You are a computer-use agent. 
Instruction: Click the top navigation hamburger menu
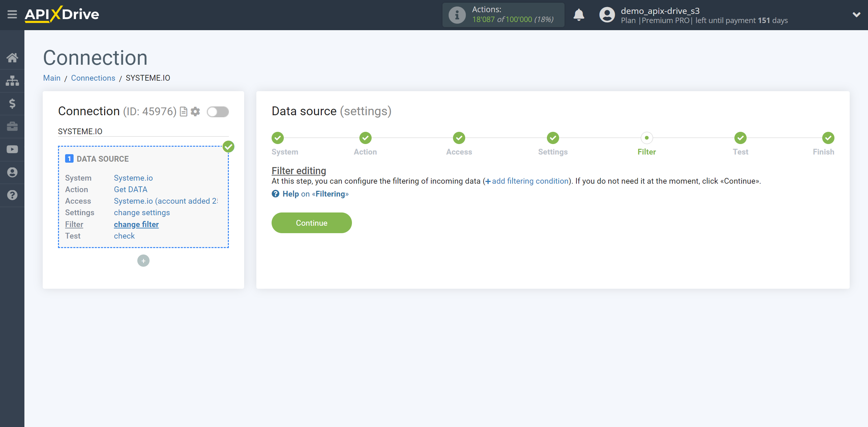coord(12,15)
